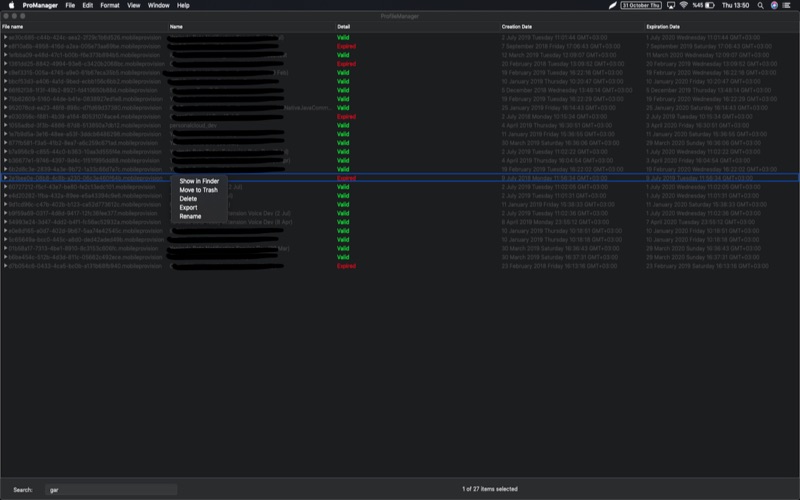Image resolution: width=800 pixels, height=500 pixels.
Task: Open the Format menu
Action: coord(110,5)
